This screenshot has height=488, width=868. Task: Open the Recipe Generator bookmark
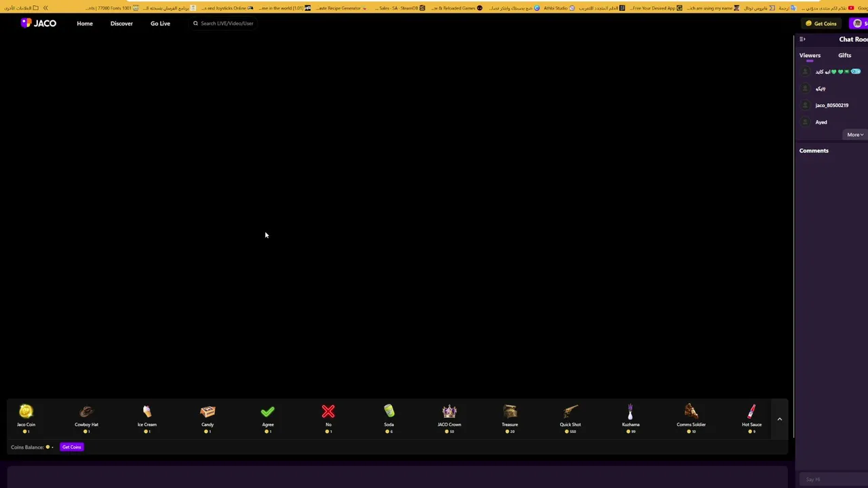click(x=342, y=7)
